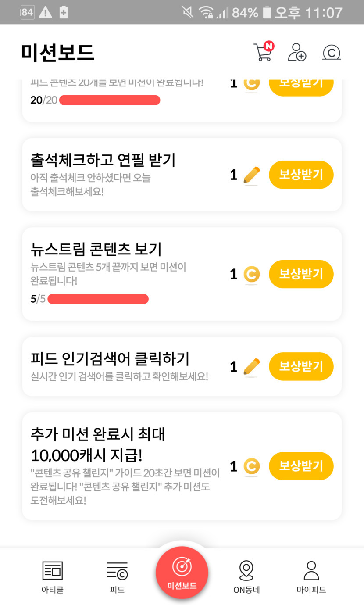Tap the battery saver status bar icon
Viewport: 364px width, 605px height.
64,12
